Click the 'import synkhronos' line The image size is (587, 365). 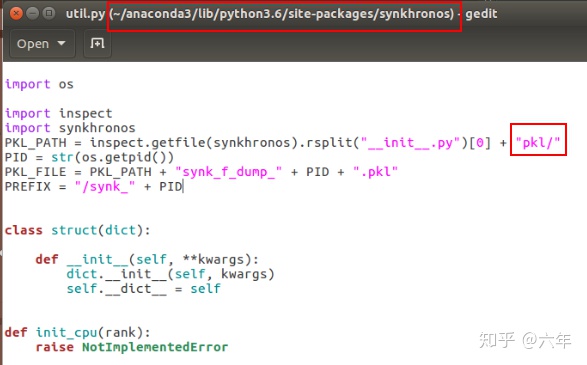tap(70, 128)
